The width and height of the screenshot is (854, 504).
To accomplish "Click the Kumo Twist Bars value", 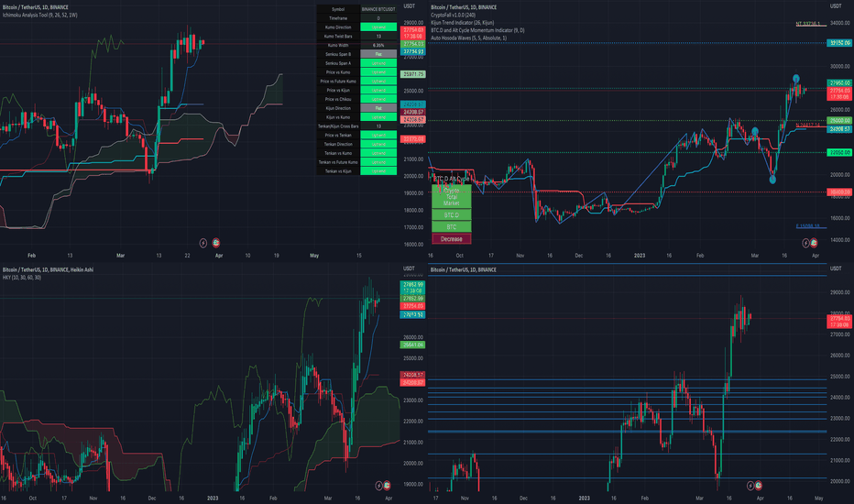I will point(378,36).
